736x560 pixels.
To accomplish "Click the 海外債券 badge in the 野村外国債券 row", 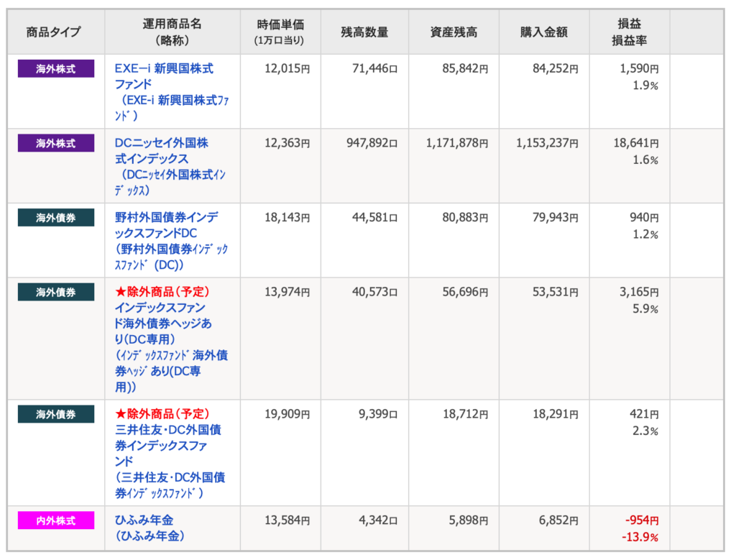I will coord(56,218).
